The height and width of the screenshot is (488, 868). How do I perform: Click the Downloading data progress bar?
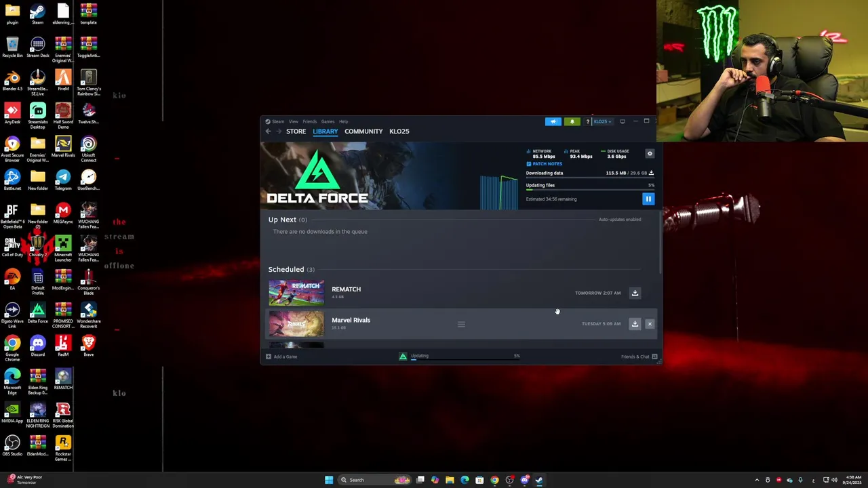590,178
